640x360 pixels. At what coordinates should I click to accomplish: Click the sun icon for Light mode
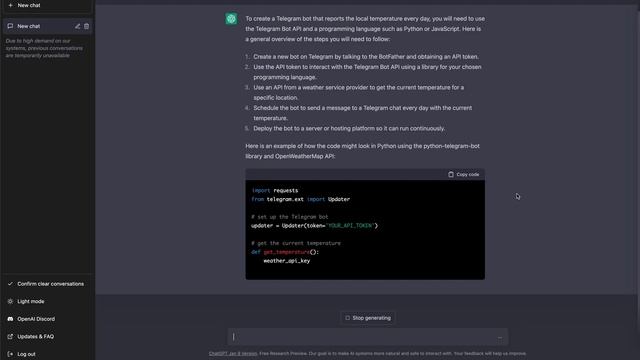(10, 301)
